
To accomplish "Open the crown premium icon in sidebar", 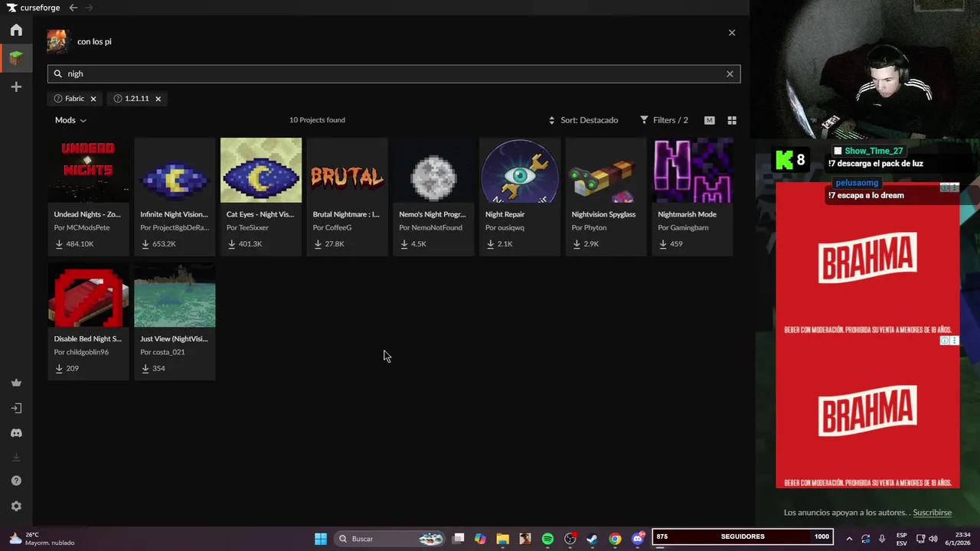I will [x=16, y=383].
